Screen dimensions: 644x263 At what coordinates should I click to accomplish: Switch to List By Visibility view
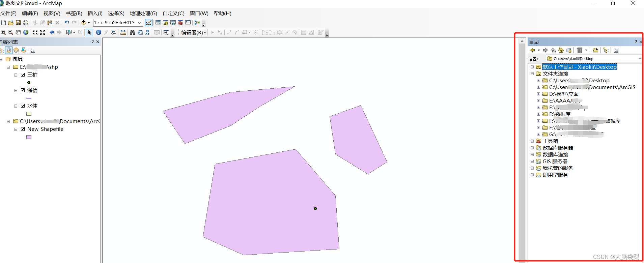pos(16,50)
